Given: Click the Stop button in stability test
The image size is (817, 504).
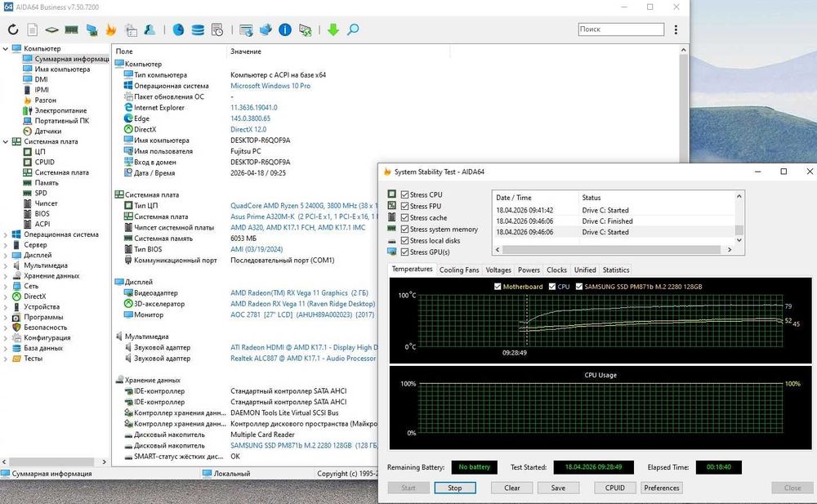Looking at the screenshot, I should (x=455, y=488).
